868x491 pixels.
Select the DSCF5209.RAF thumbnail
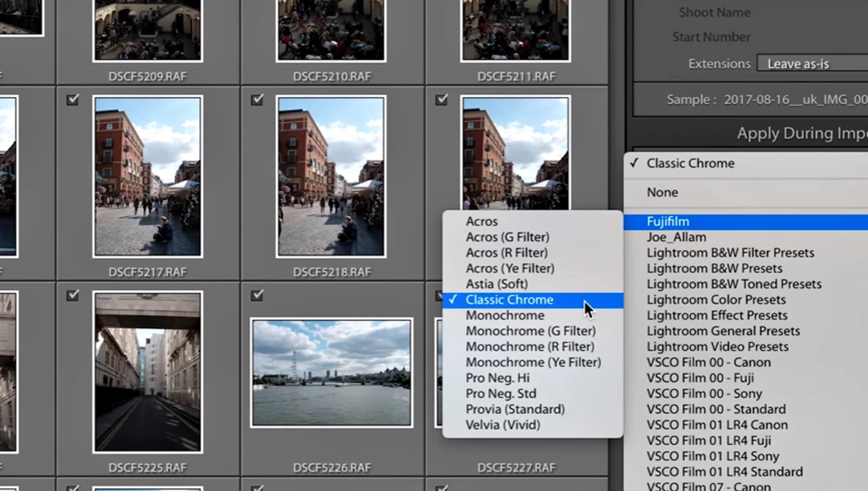pyautogui.click(x=147, y=30)
